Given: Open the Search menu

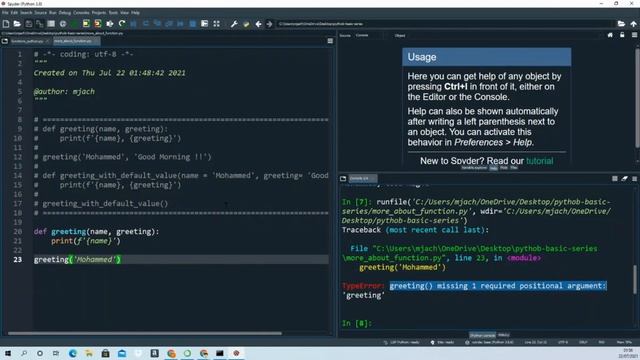Looking at the screenshot, I should pos(26,13).
